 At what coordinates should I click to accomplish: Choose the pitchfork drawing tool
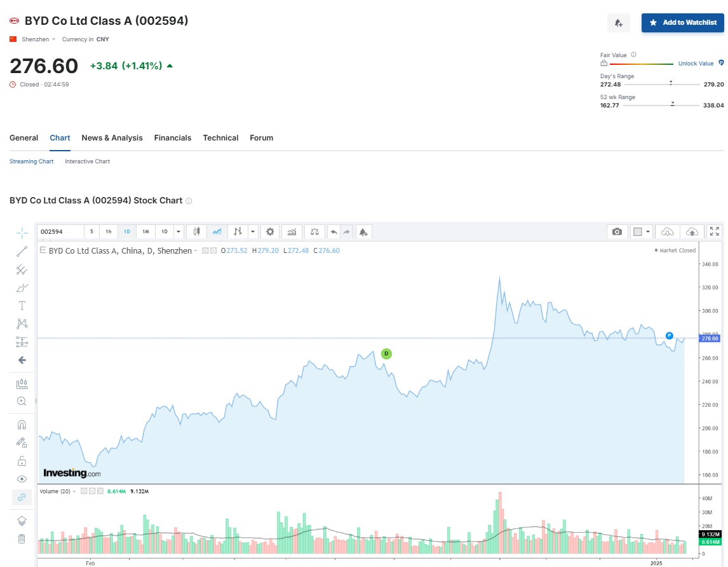22,270
